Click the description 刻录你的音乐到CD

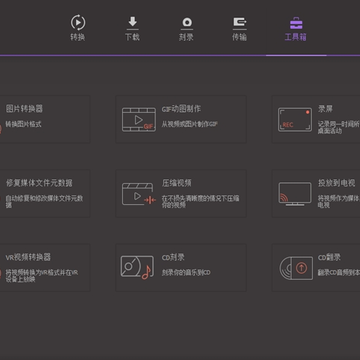[x=186, y=273]
